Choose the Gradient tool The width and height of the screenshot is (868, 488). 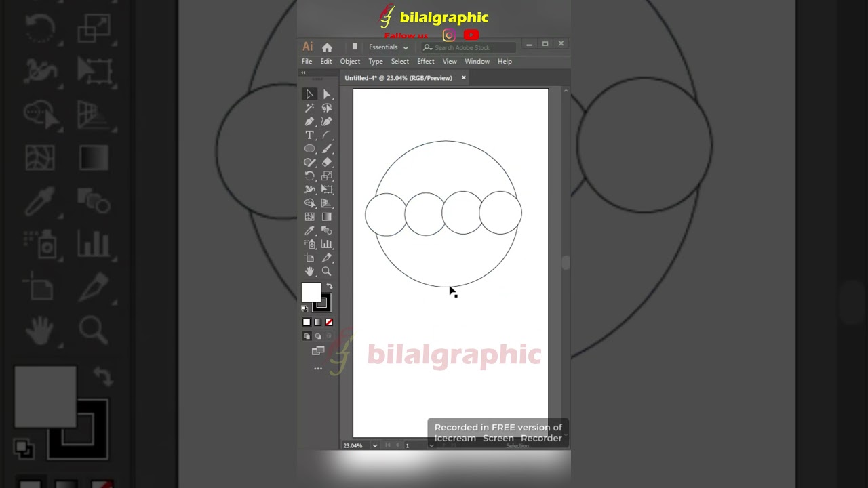click(327, 217)
